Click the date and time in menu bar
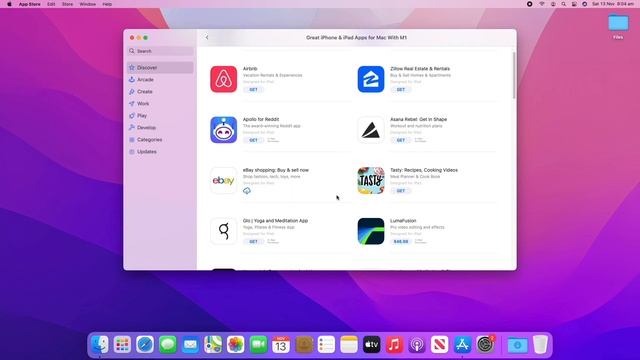This screenshot has height=360, width=640. [613, 4]
